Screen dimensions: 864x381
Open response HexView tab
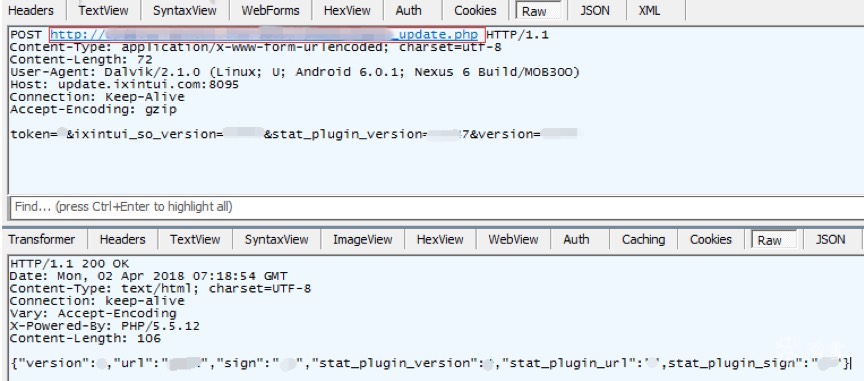tap(440, 240)
